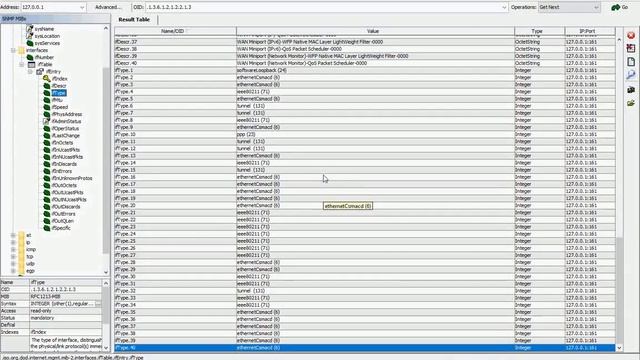
Task: Click the magnifier find icon
Action: click(631, 75)
